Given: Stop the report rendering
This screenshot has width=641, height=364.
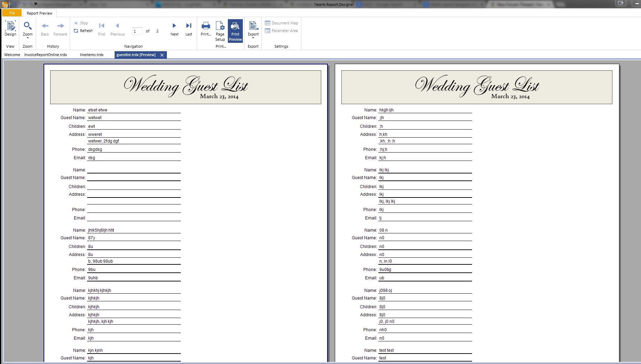Looking at the screenshot, I should pyautogui.click(x=81, y=23).
